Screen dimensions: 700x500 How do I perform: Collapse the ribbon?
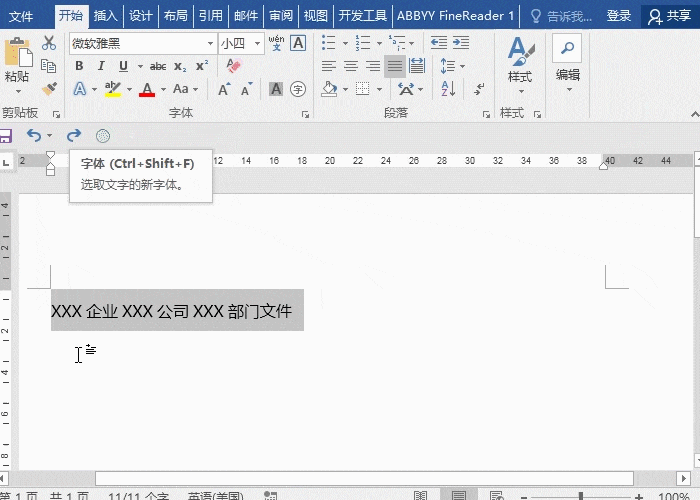click(x=695, y=114)
